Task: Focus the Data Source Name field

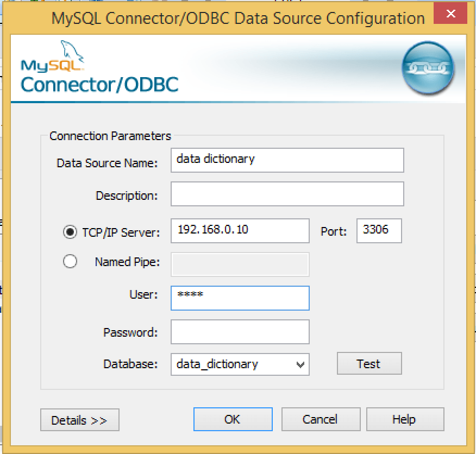Action: (x=287, y=160)
